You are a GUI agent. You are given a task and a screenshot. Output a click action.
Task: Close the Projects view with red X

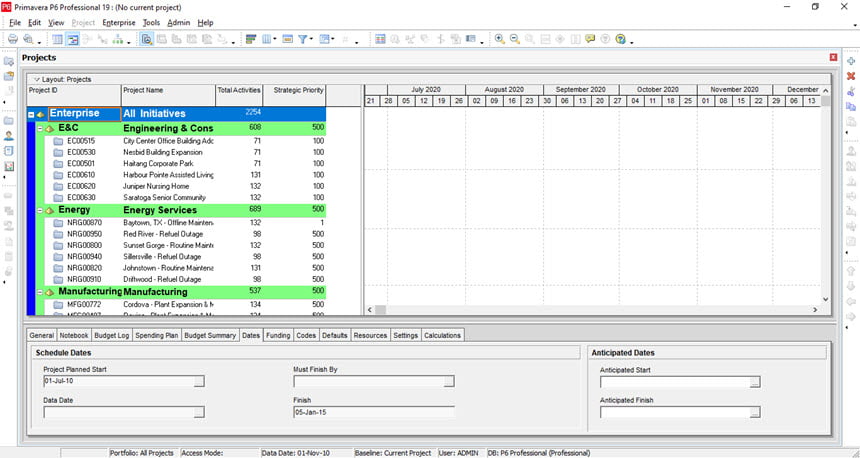pos(834,57)
